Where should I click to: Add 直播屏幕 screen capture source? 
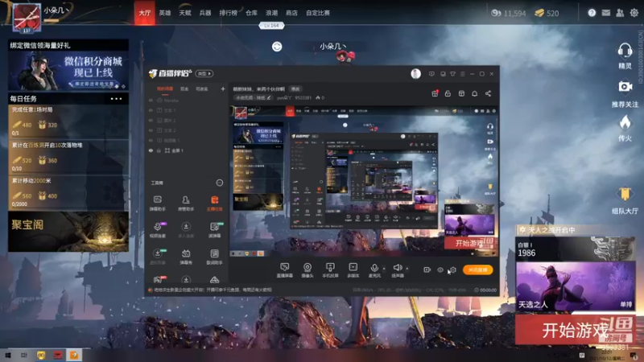[284, 270]
